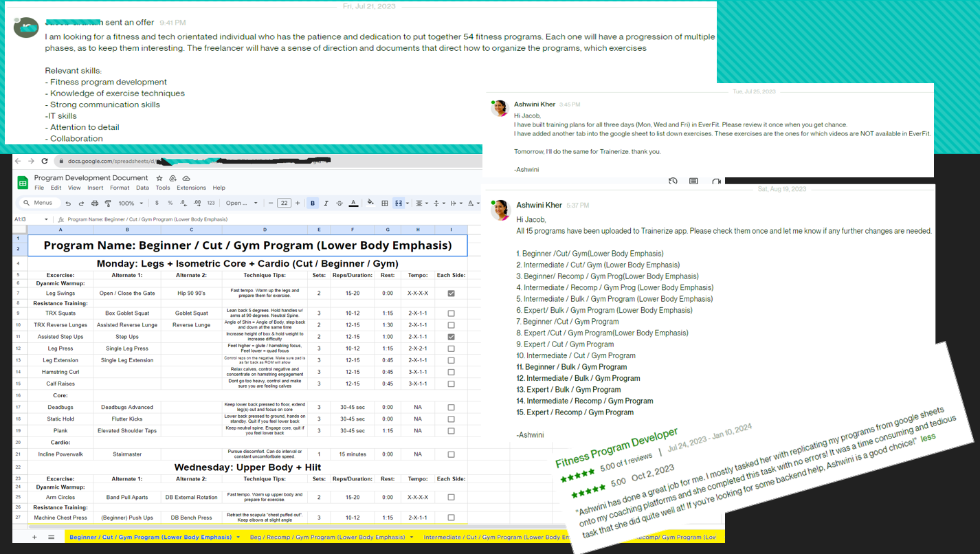
Task: Check Each Side box for TRX Squats
Action: (451, 313)
